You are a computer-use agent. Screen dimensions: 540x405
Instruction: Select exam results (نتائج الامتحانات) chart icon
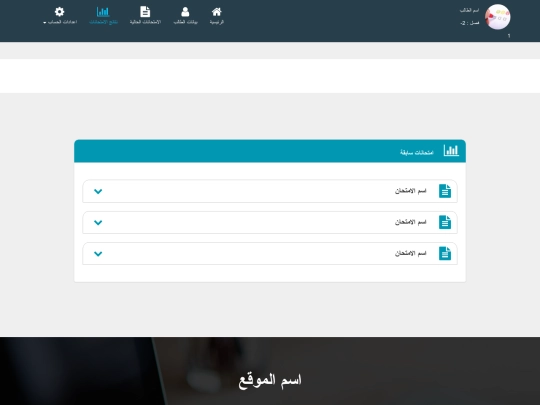[x=103, y=12]
